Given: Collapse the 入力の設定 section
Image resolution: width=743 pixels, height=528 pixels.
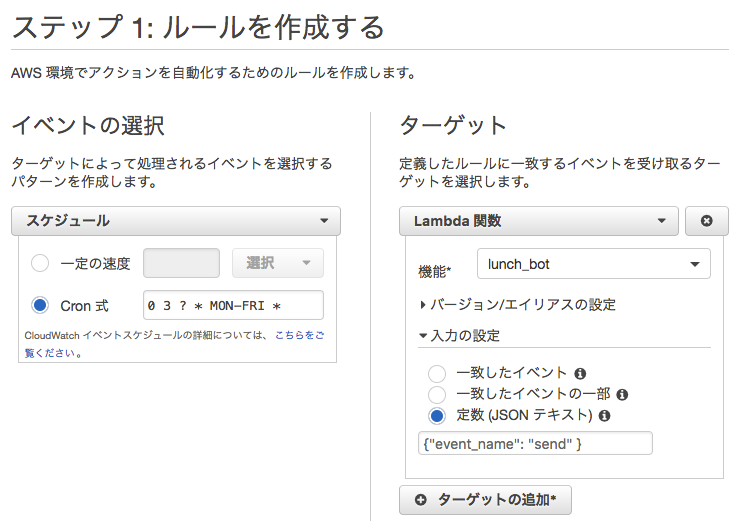Looking at the screenshot, I should tap(460, 335).
